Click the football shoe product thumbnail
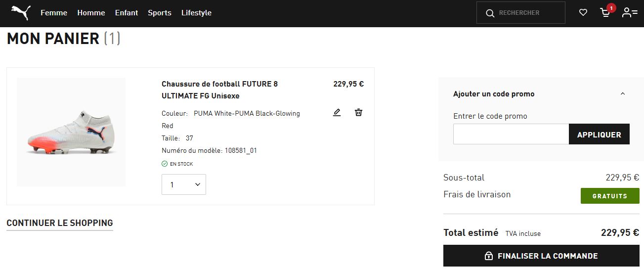 pyautogui.click(x=71, y=132)
